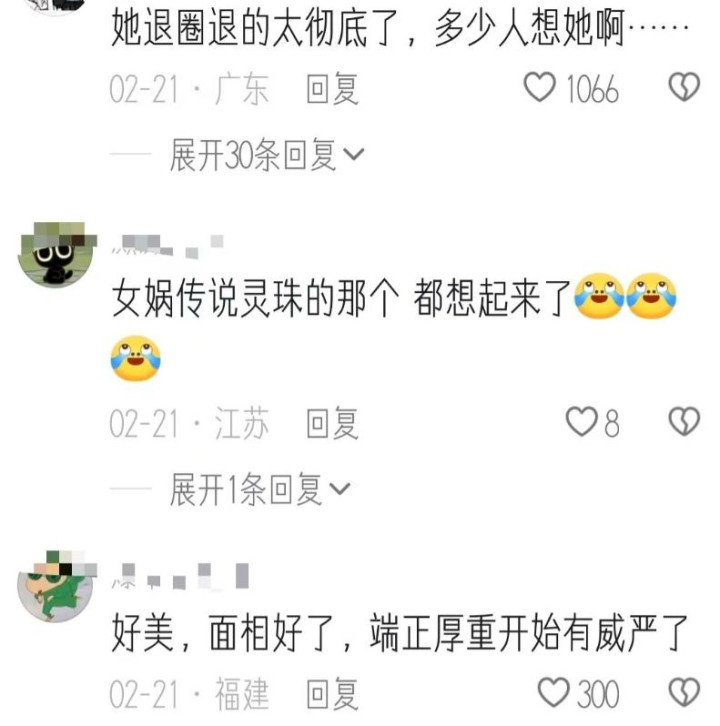Open the green cartoon avatar profile
The image size is (720, 726).
click(56, 587)
